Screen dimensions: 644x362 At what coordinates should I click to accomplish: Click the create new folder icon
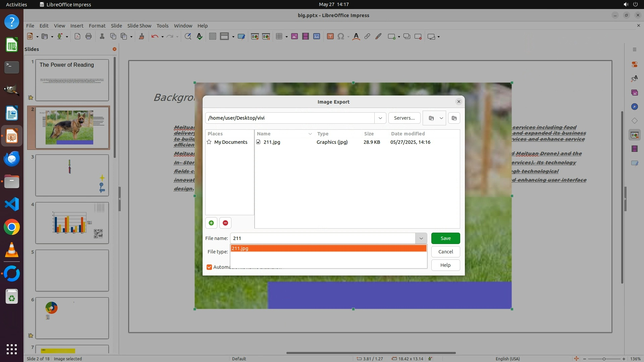click(454, 118)
